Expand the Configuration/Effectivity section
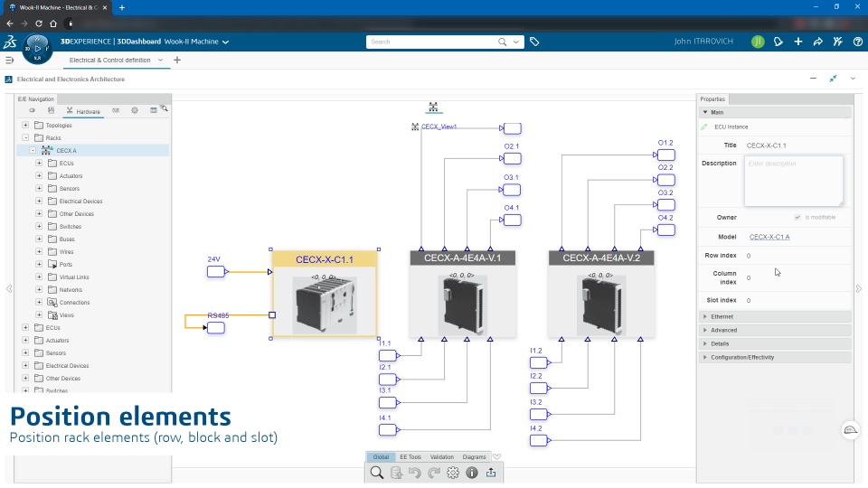 pos(704,358)
